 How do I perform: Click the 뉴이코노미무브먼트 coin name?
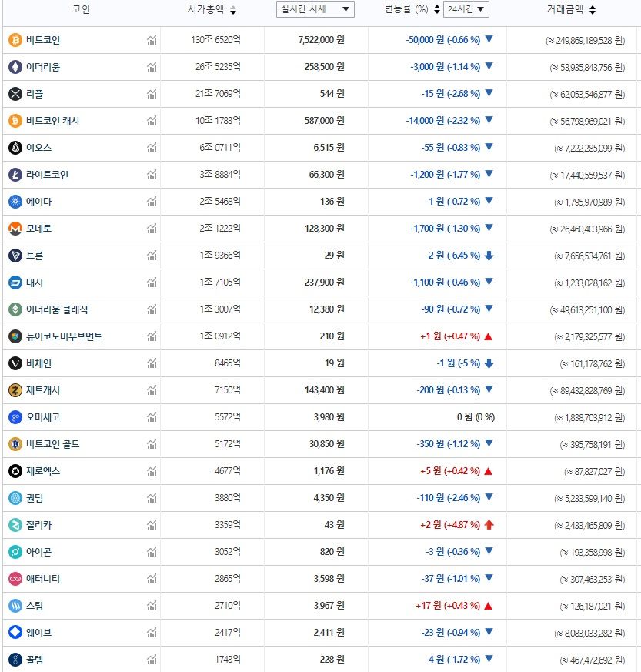coord(64,336)
